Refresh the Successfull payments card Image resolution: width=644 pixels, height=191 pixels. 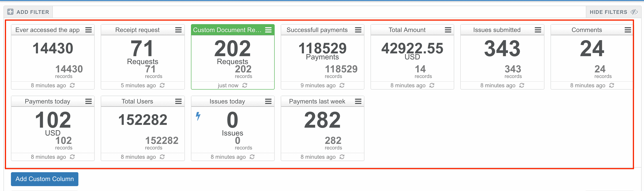(342, 85)
